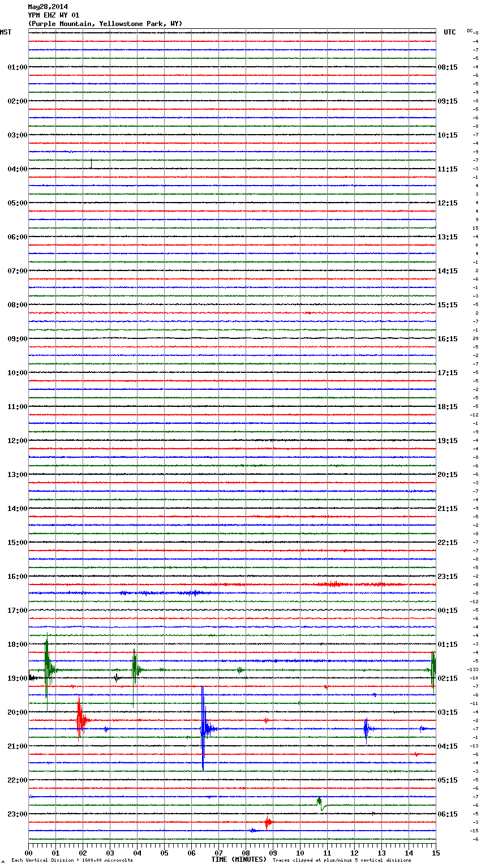The image size is (481, 868).
Task: Select the '07:00' MST hour label
Action: tap(18, 271)
